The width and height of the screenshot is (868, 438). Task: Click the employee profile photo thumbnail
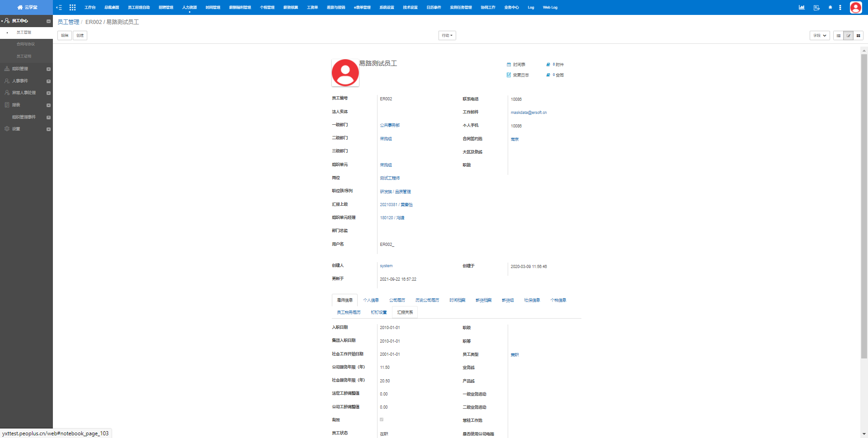click(345, 73)
